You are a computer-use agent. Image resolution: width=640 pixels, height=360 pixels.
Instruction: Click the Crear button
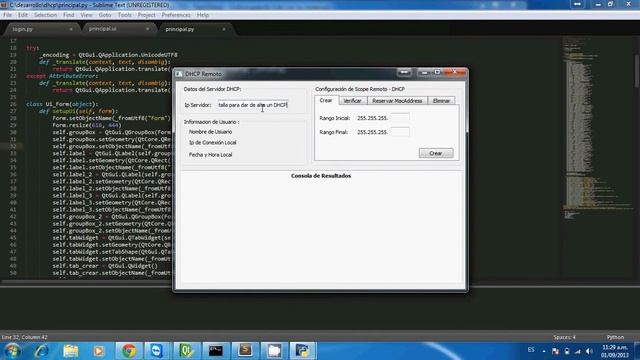pyautogui.click(x=436, y=153)
